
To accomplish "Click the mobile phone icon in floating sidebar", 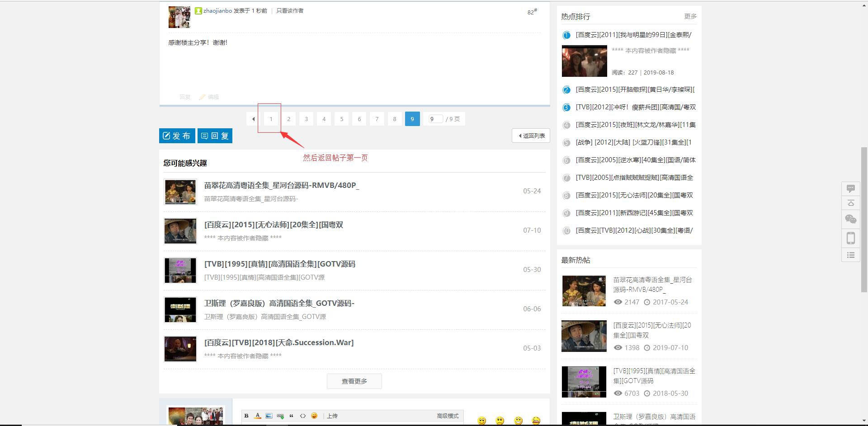I will [x=851, y=238].
